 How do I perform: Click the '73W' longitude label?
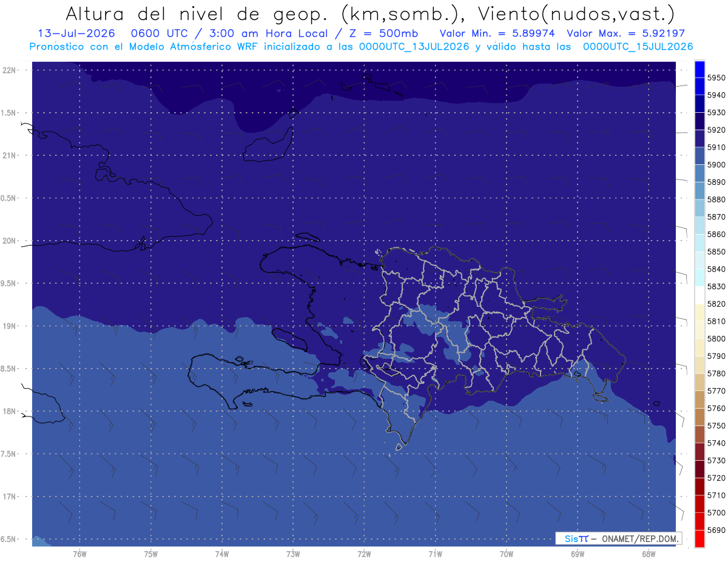293,554
